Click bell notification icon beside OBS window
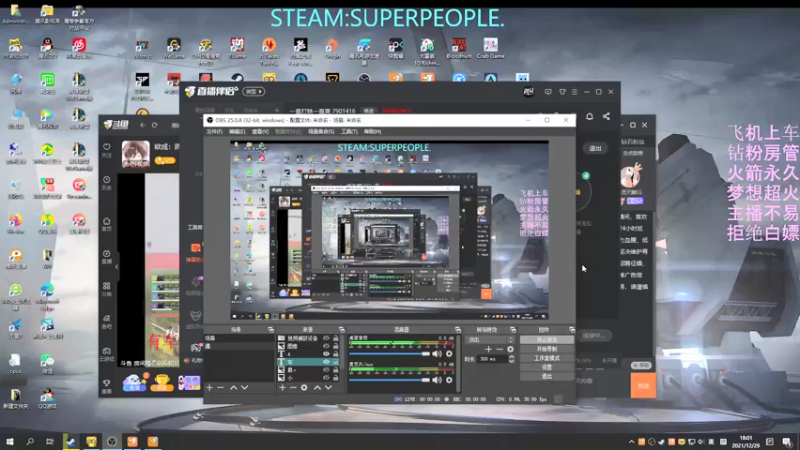800x450 pixels. pyautogui.click(x=589, y=116)
